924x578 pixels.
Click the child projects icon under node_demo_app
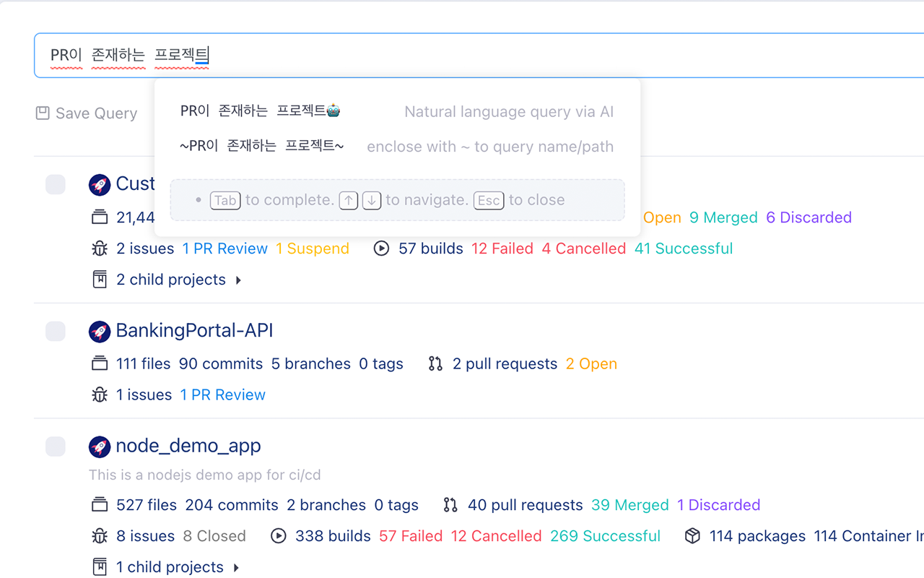(x=100, y=567)
